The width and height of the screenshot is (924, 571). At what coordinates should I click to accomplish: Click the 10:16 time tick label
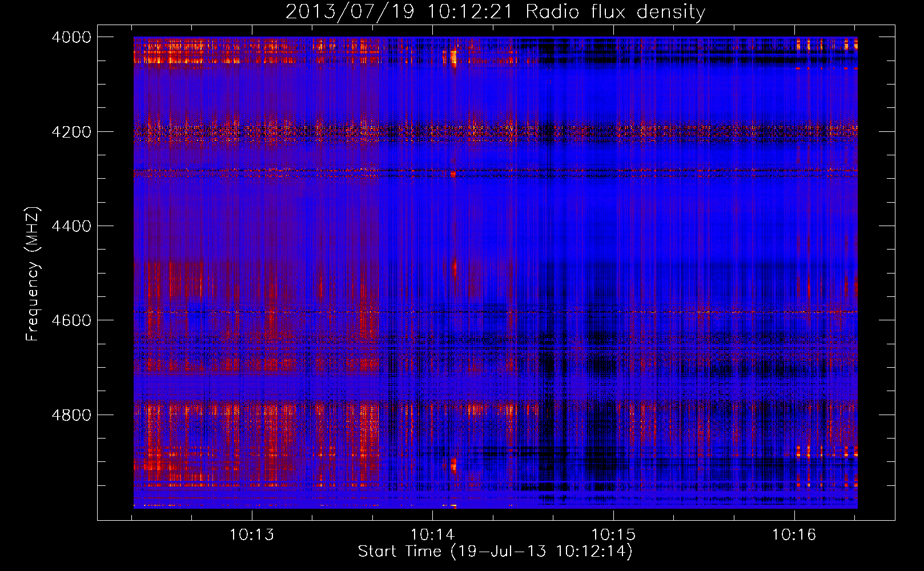(794, 534)
